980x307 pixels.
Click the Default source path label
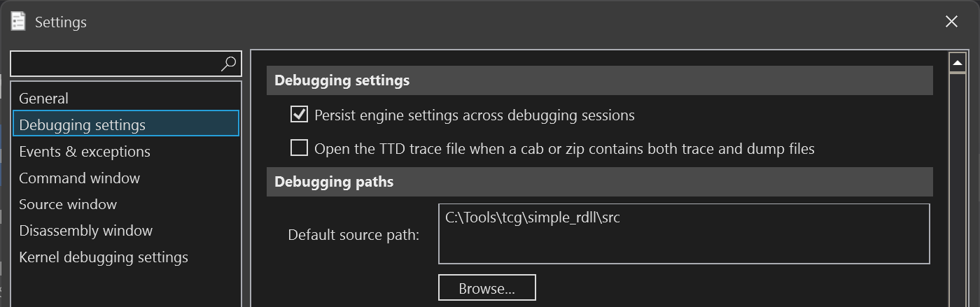coord(353,234)
